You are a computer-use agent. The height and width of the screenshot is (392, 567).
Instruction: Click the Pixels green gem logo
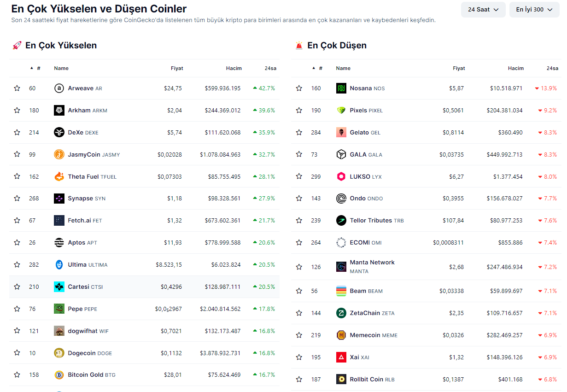point(341,110)
